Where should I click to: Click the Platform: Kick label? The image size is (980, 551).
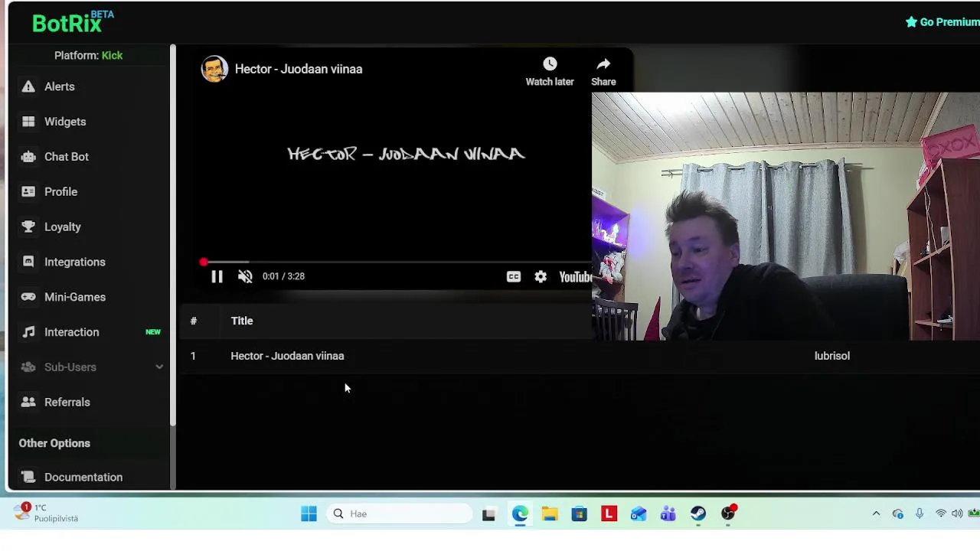click(x=88, y=55)
